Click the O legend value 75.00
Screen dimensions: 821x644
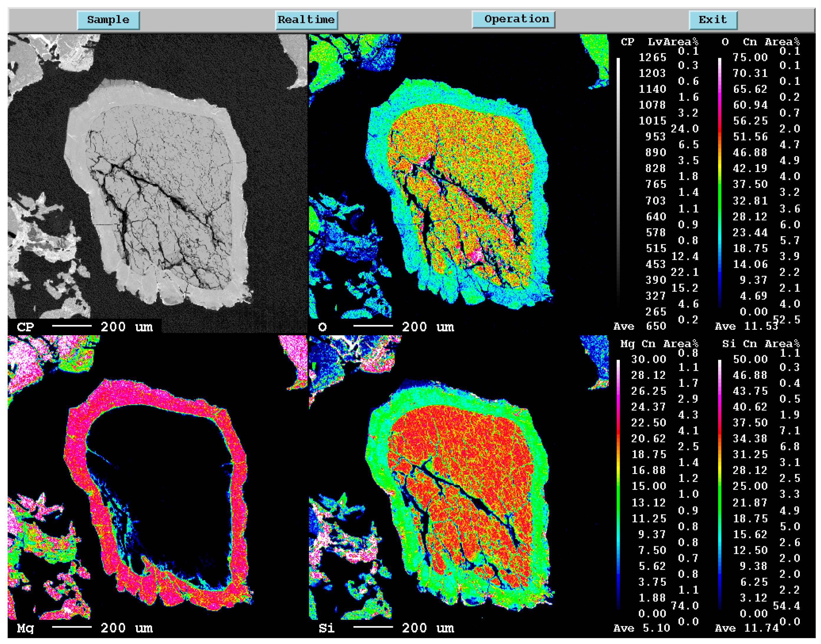pos(750,57)
